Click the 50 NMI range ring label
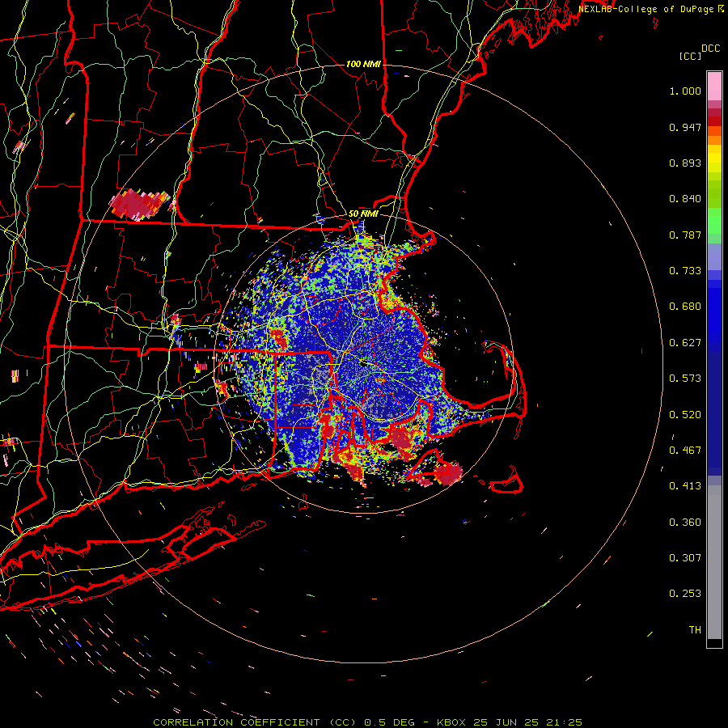Image resolution: width=728 pixels, height=728 pixels. 363,214
